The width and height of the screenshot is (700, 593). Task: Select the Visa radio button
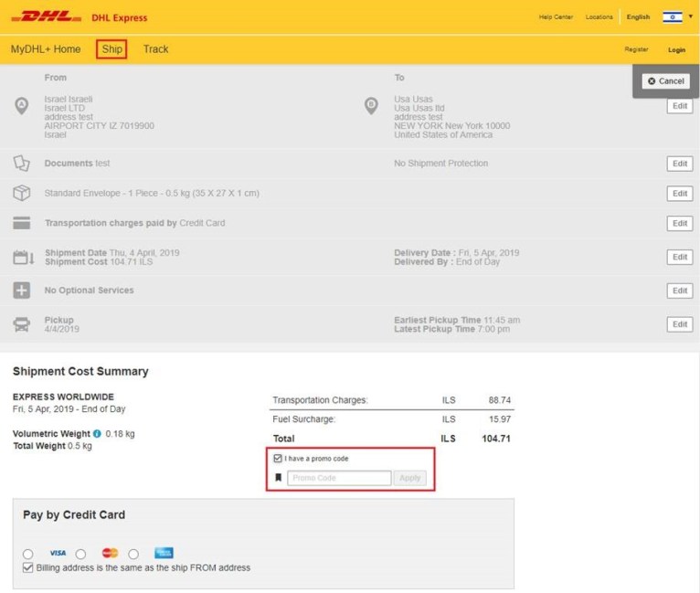coord(28,555)
